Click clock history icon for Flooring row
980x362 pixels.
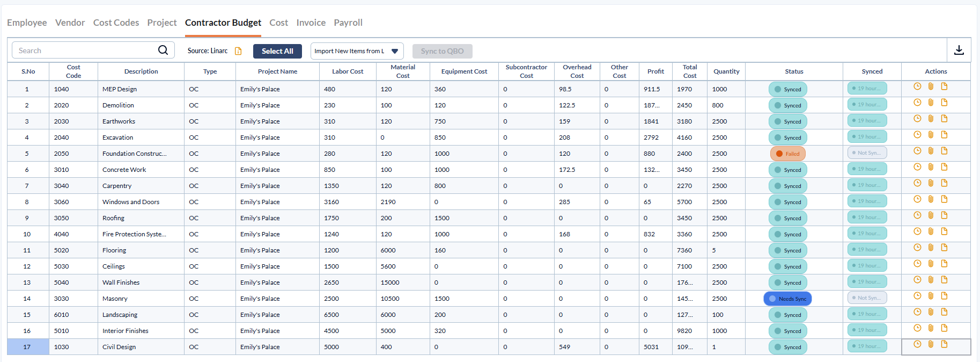click(x=917, y=248)
